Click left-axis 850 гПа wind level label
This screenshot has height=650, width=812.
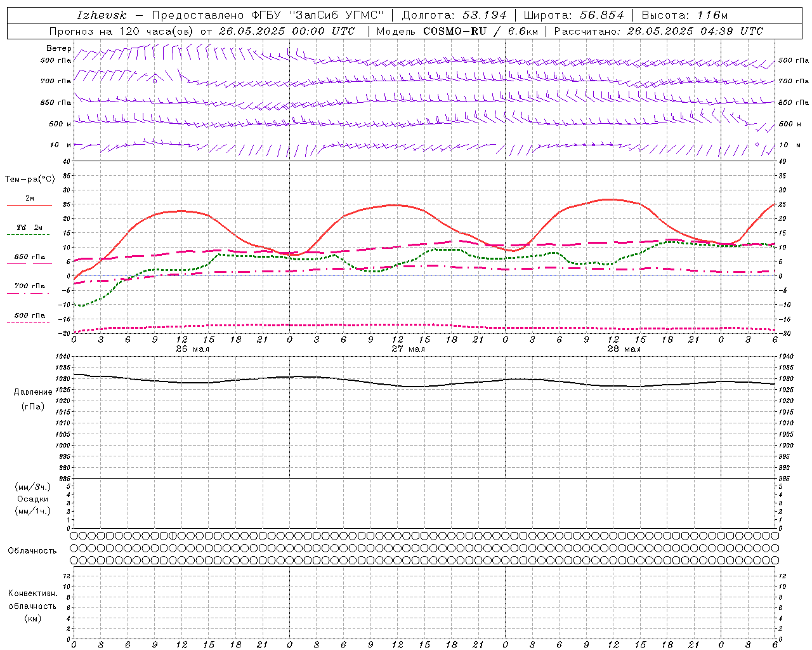coord(56,102)
